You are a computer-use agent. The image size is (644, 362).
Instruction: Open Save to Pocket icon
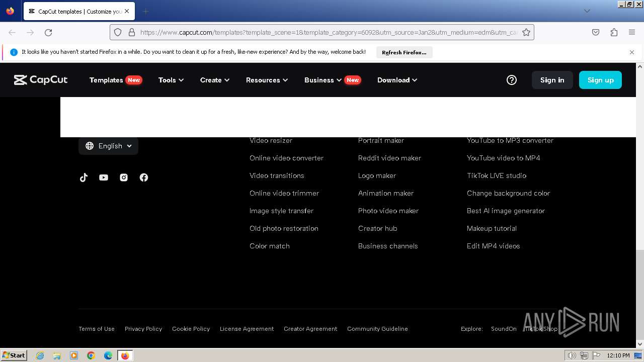pos(596,32)
